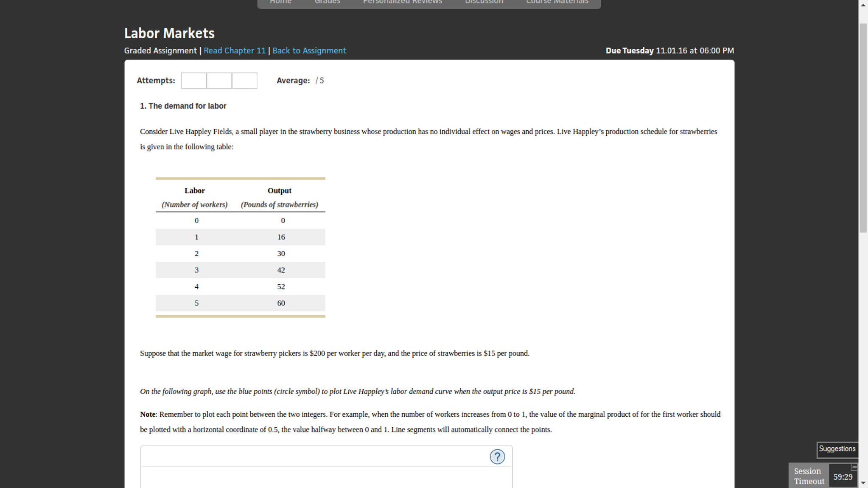Viewport: 868px width, 488px height.
Task: Click the third Attempts box
Action: (x=244, y=80)
